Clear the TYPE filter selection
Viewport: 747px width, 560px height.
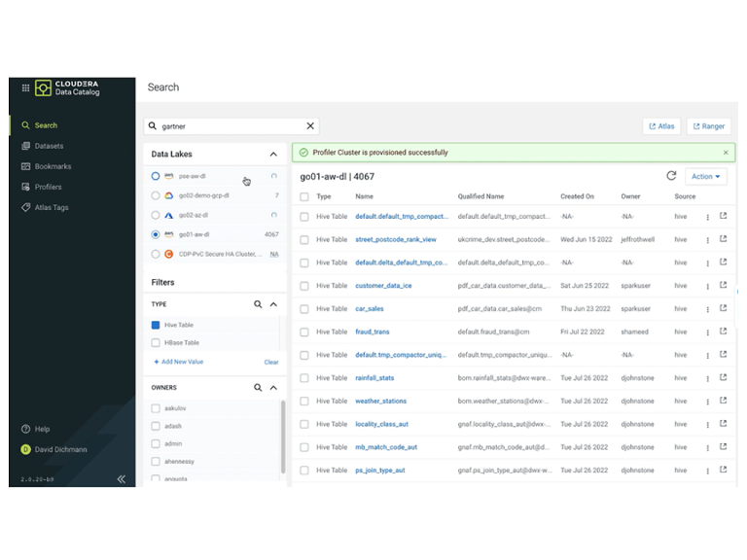(271, 363)
